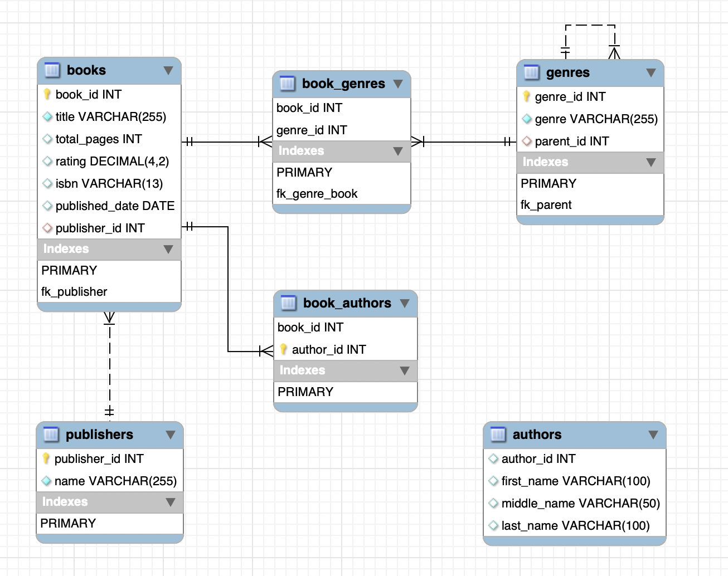
Task: Collapse Indexes section in publishers table
Action: coord(171,502)
